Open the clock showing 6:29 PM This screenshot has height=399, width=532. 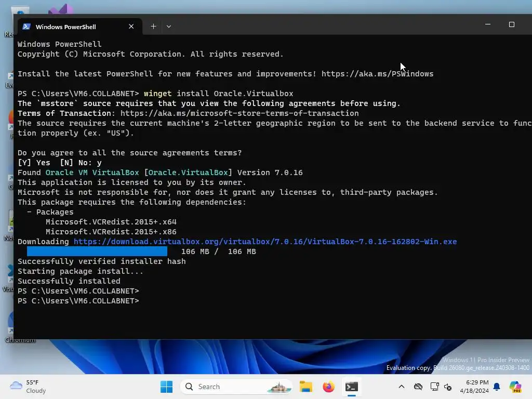pos(474,387)
